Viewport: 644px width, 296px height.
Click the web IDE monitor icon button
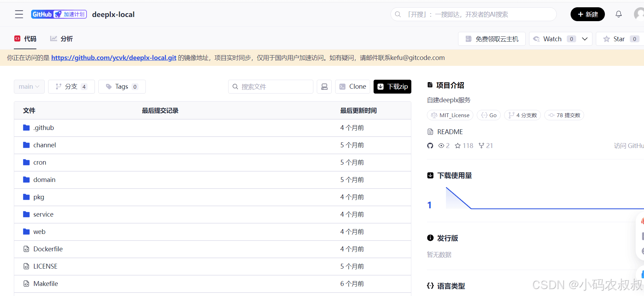[324, 87]
